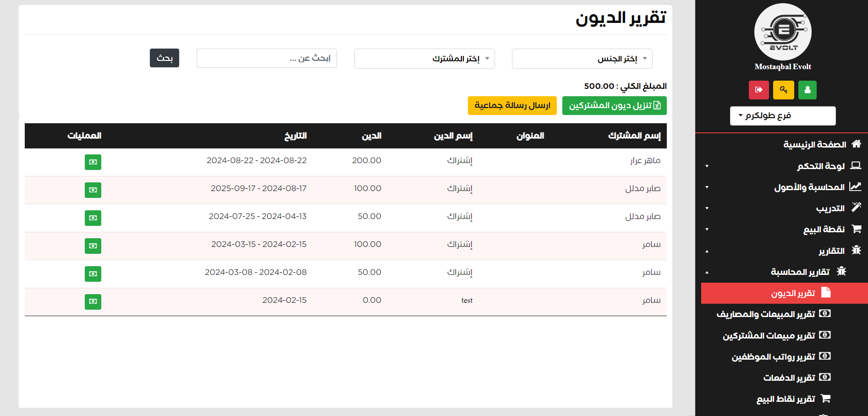
Task: Click payment icon for the 2024-02-15 test debt row
Action: (x=93, y=302)
